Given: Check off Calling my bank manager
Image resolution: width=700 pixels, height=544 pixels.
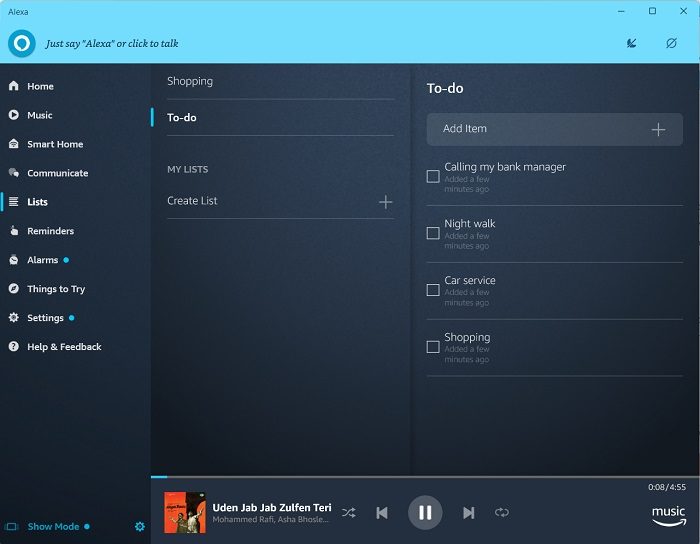Looking at the screenshot, I should tap(433, 176).
